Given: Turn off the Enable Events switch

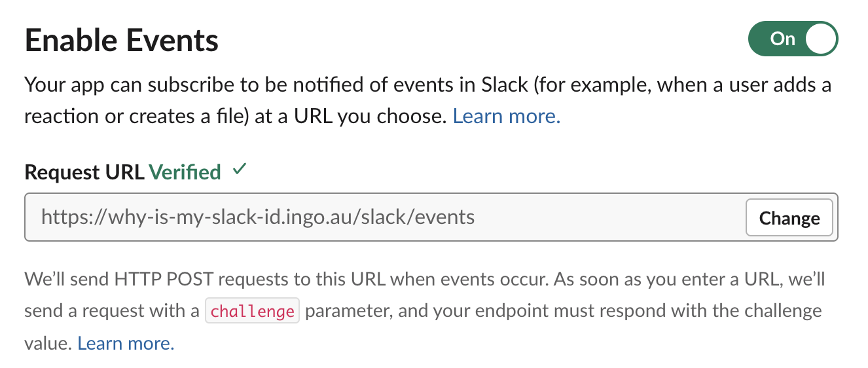Looking at the screenshot, I should (793, 39).
